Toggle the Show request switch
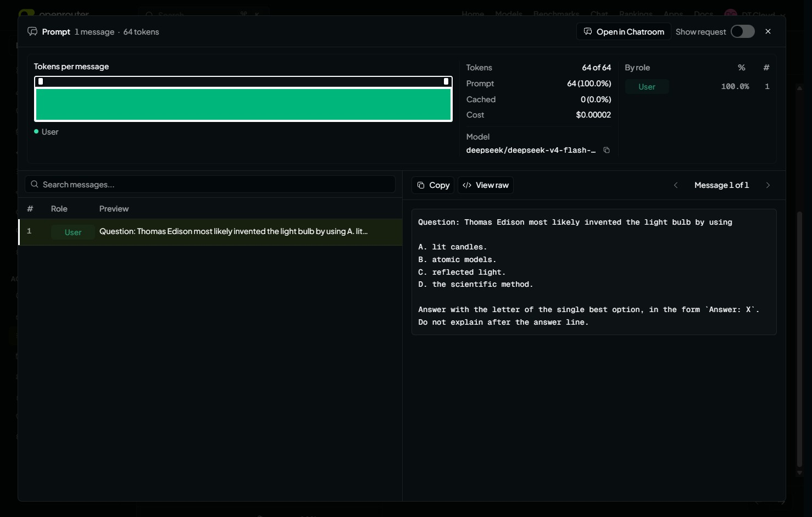Viewport: 812px width, 517px height. click(x=742, y=31)
